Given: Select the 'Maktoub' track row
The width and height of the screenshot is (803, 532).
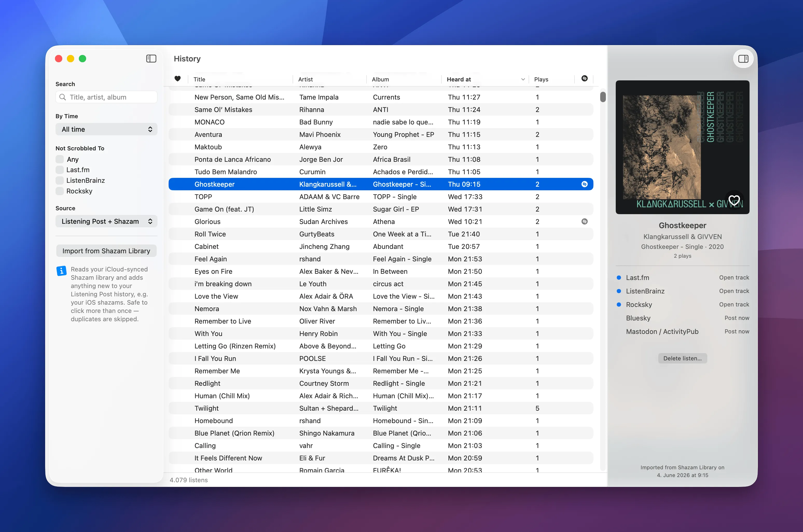Looking at the screenshot, I should [x=381, y=147].
